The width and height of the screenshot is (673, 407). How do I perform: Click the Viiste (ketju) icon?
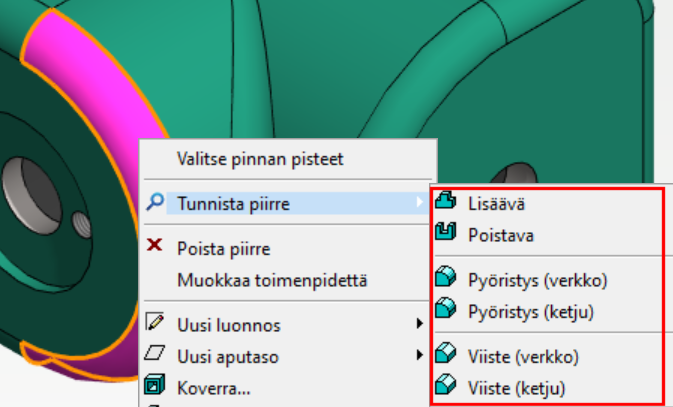click(447, 387)
